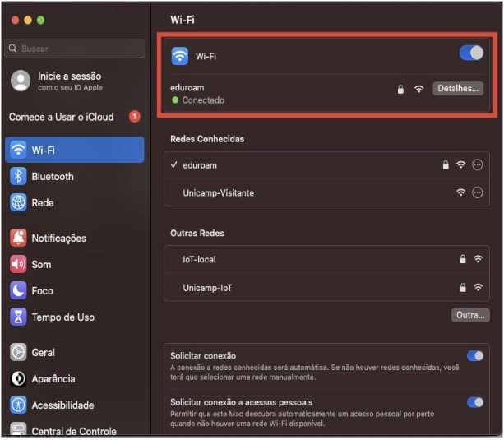Open more options for Unicamp-Visitante
504x440 pixels.
tap(478, 192)
